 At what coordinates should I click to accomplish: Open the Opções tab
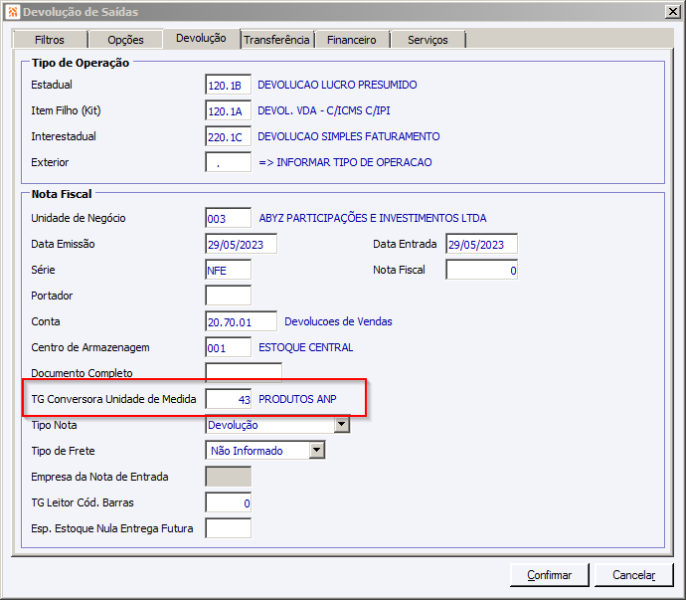(126, 40)
